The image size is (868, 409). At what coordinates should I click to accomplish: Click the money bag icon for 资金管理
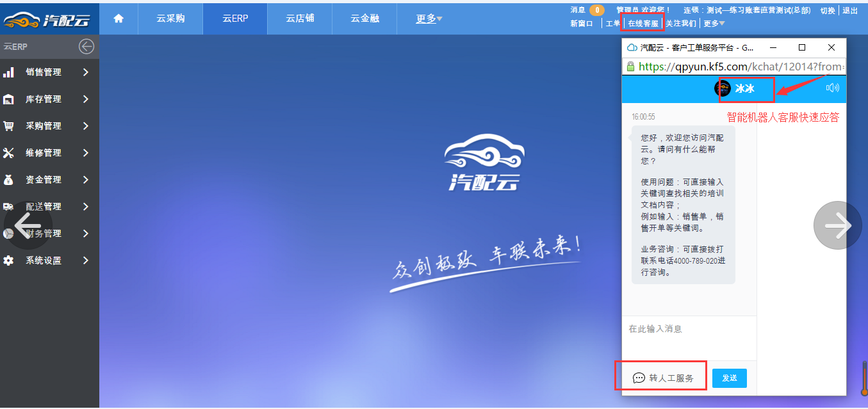click(x=8, y=180)
